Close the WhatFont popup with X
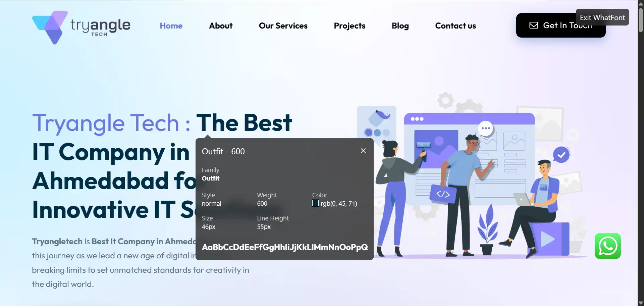644x306 pixels. pos(363,151)
